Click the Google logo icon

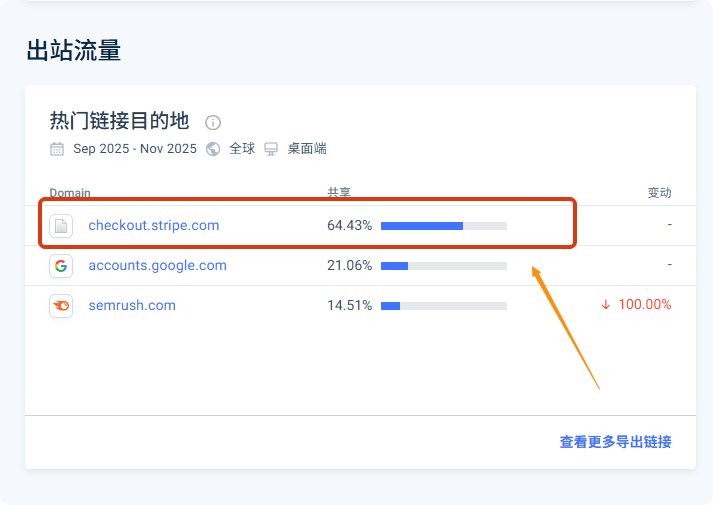61,266
